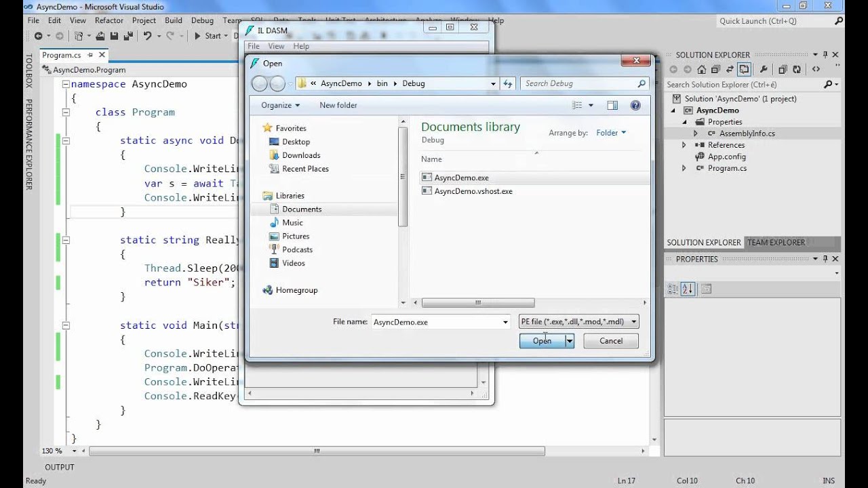The image size is (868, 488).
Task: Click the Undo toolbar icon
Action: pos(147,36)
